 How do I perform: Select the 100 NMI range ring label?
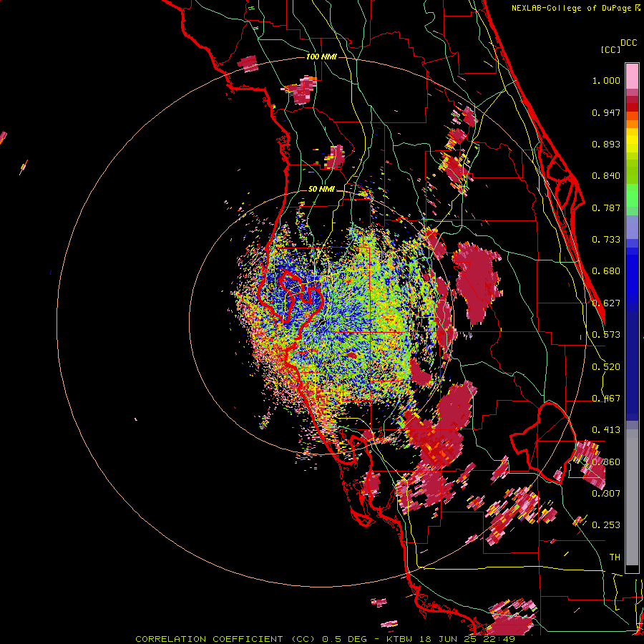(x=321, y=57)
